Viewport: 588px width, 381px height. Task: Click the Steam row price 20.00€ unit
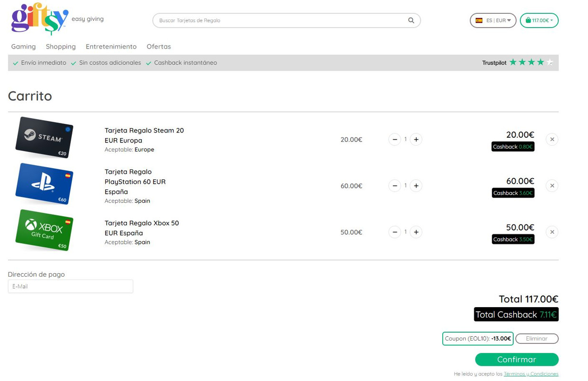[351, 140]
